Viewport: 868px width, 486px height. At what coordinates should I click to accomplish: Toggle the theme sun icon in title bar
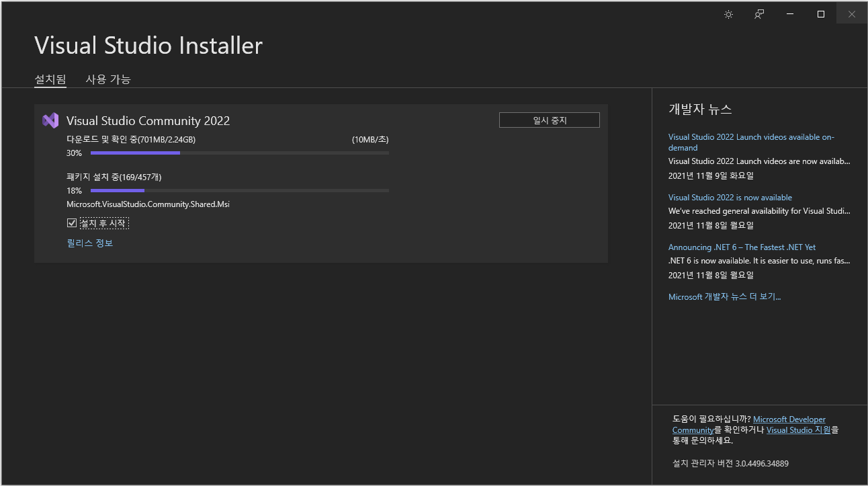[728, 14]
